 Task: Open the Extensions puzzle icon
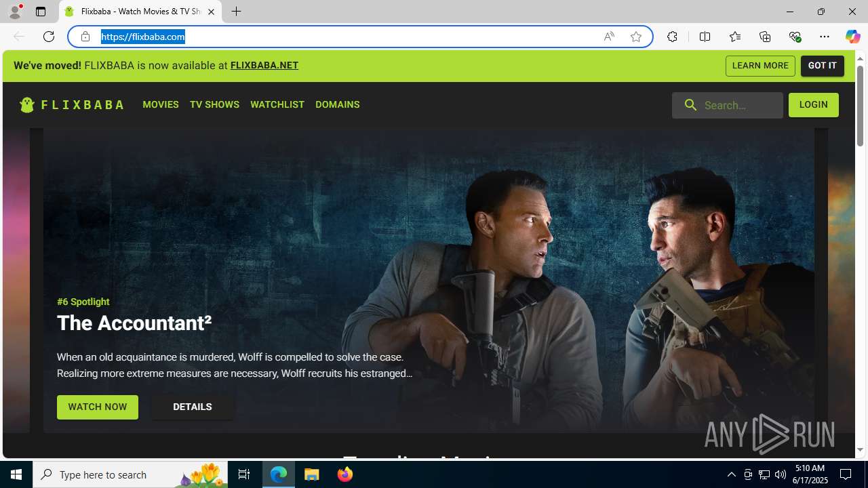coord(672,37)
